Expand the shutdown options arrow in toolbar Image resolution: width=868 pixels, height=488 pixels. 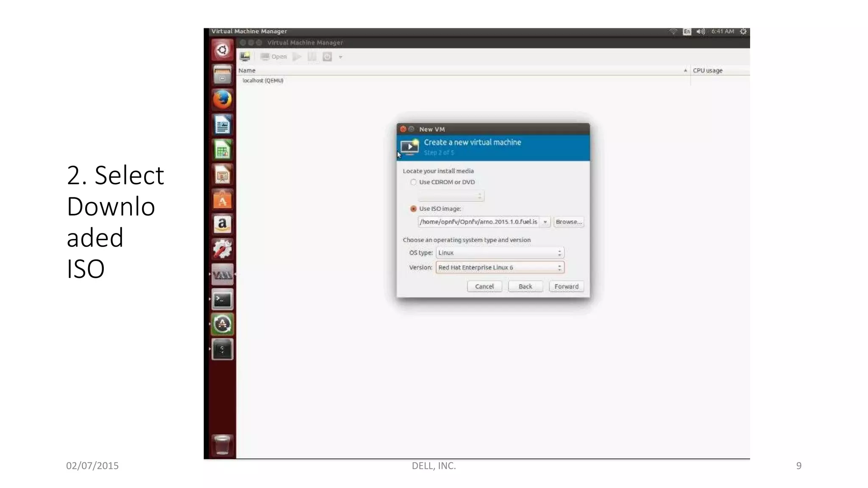[340, 57]
